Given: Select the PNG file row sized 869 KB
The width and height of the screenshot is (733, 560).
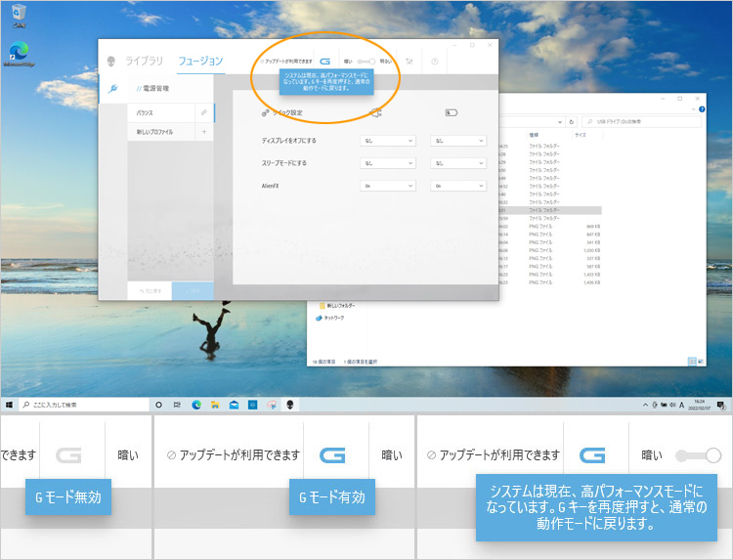Looking at the screenshot, I should (x=549, y=226).
